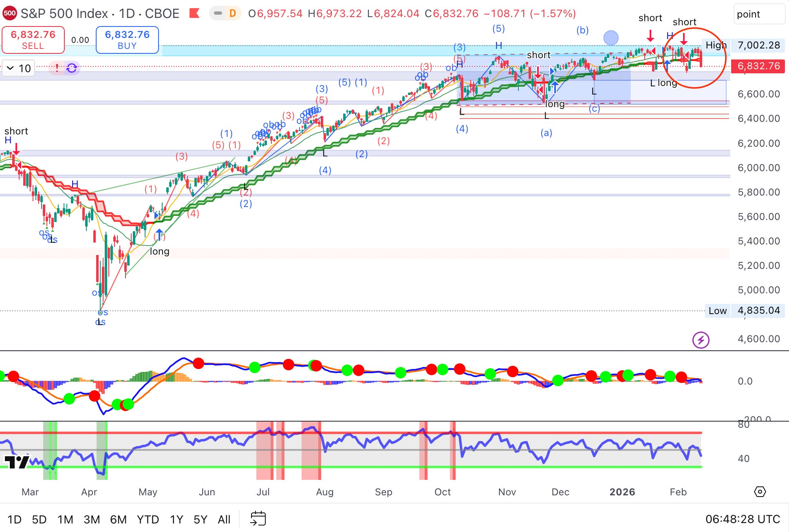
Task: Expand the indicators collapse chevron labeled 10
Action: pyautogui.click(x=18, y=68)
